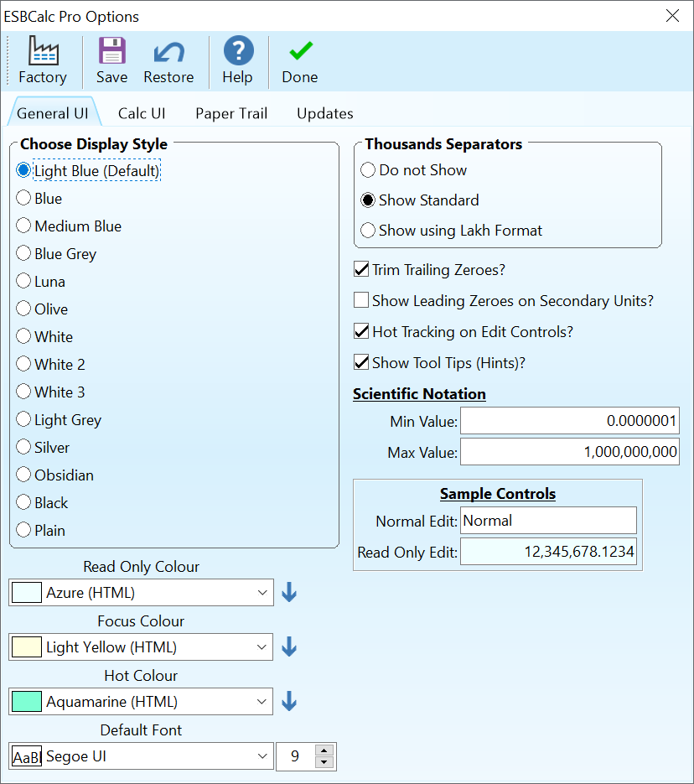694x784 pixels.
Task: Open the Focus Colour dropdown
Action: 262,647
